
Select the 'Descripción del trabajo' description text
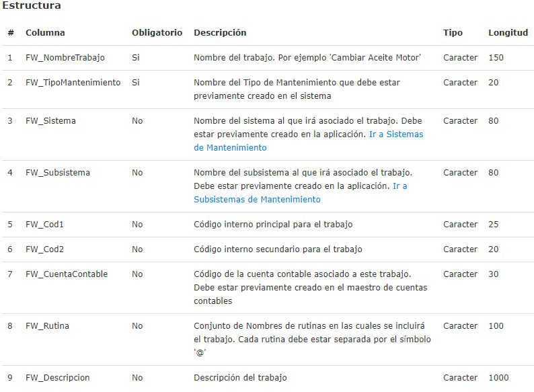tap(240, 378)
